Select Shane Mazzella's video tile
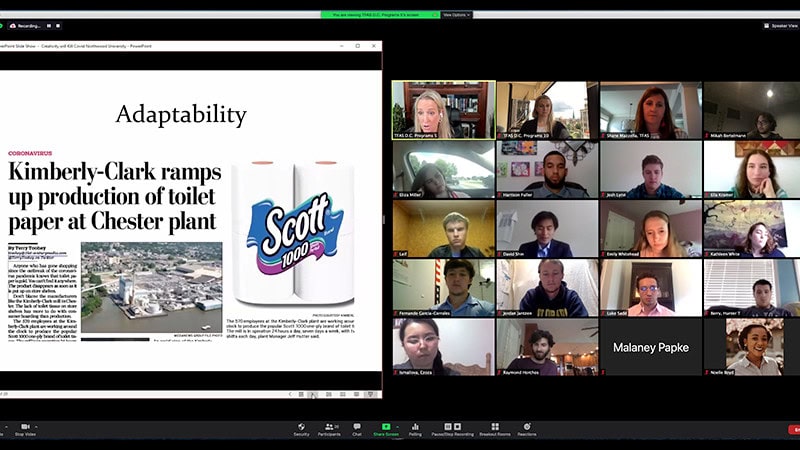 click(x=651, y=110)
